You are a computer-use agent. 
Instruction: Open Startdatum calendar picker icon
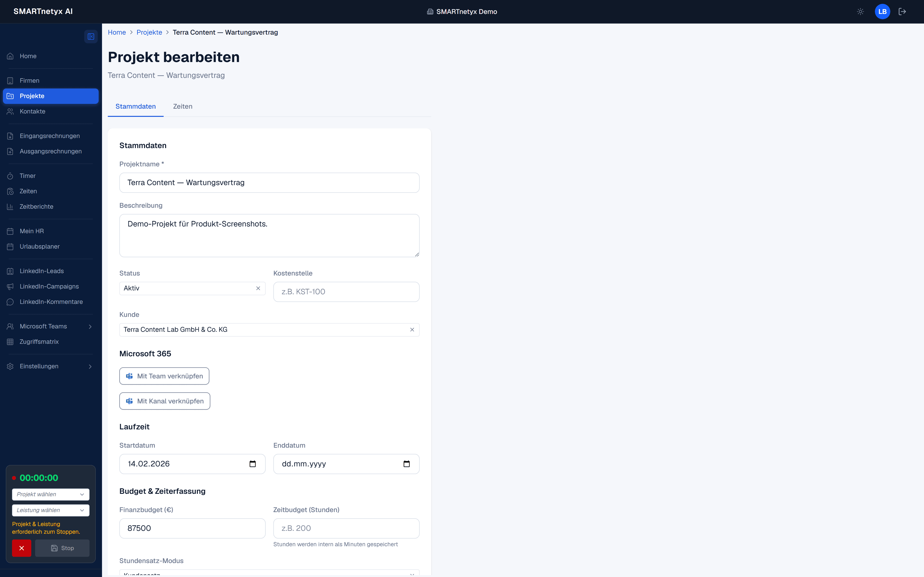click(x=252, y=464)
